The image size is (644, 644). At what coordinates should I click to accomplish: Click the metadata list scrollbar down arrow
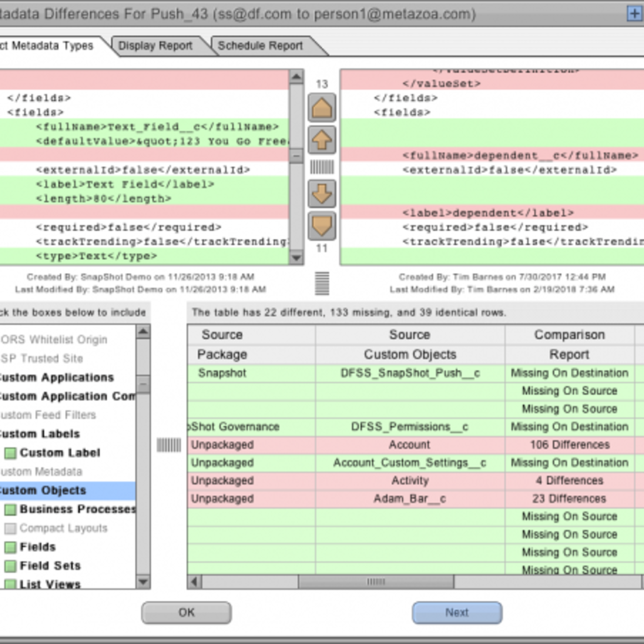click(143, 582)
